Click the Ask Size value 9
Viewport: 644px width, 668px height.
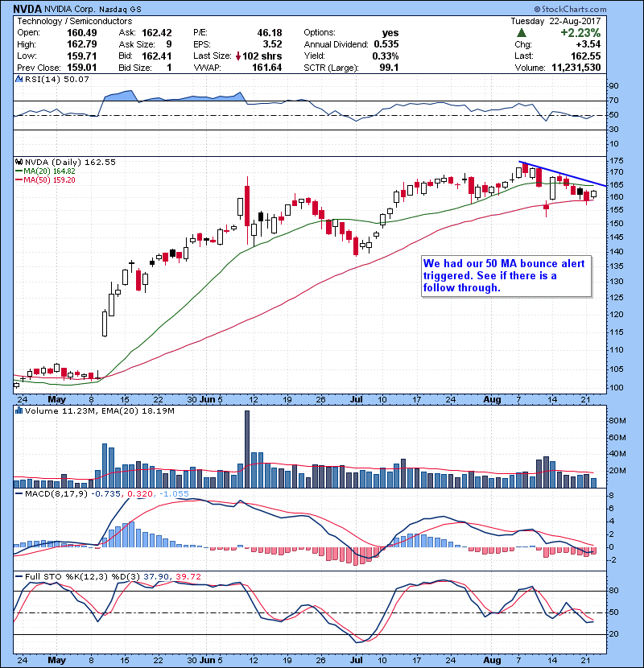pos(169,44)
